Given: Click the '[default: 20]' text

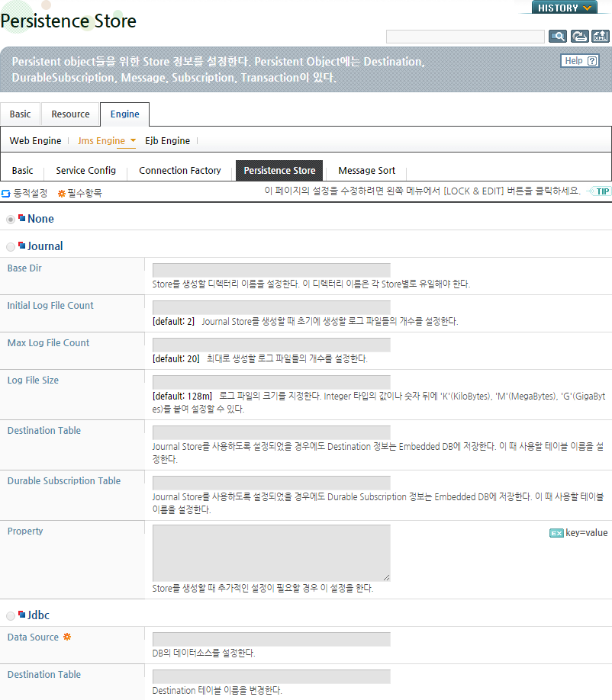Looking at the screenshot, I should tap(176, 358).
